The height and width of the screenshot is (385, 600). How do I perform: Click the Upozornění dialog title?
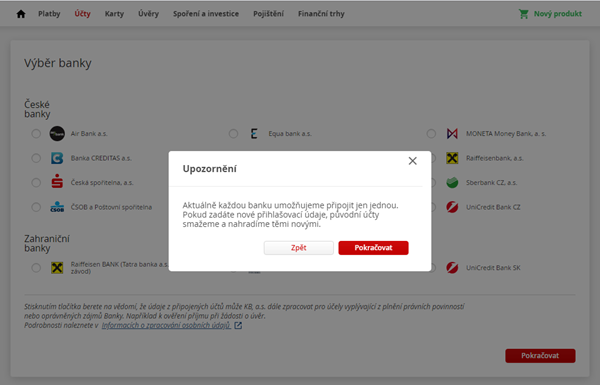tap(210, 169)
